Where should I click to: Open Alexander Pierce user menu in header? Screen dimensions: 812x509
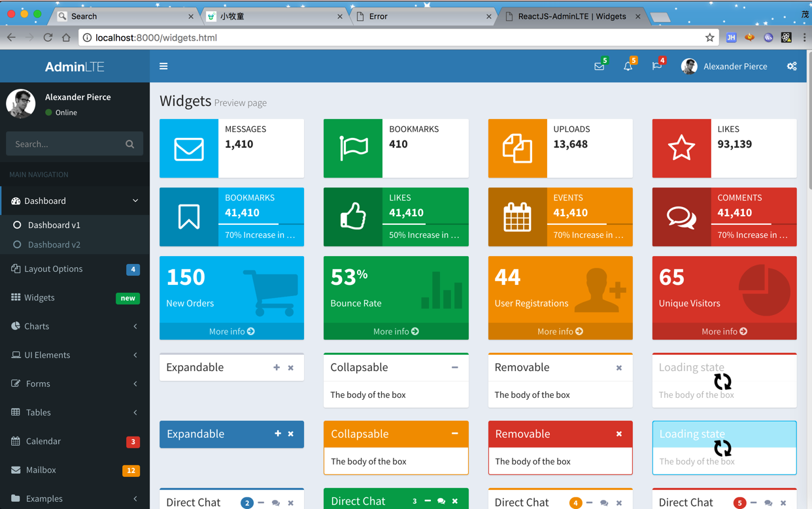pyautogui.click(x=724, y=66)
